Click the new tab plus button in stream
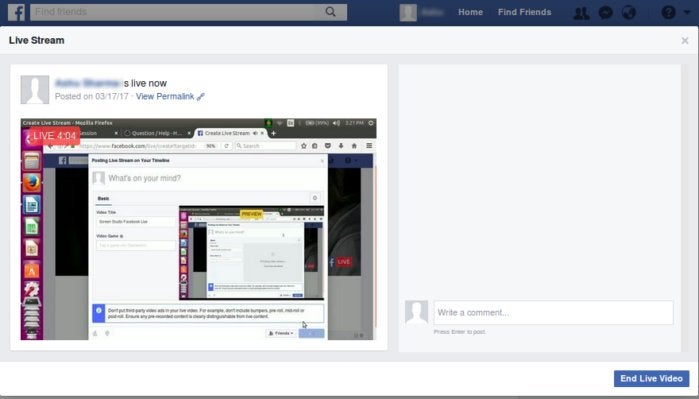This screenshot has width=699, height=399. tap(273, 133)
